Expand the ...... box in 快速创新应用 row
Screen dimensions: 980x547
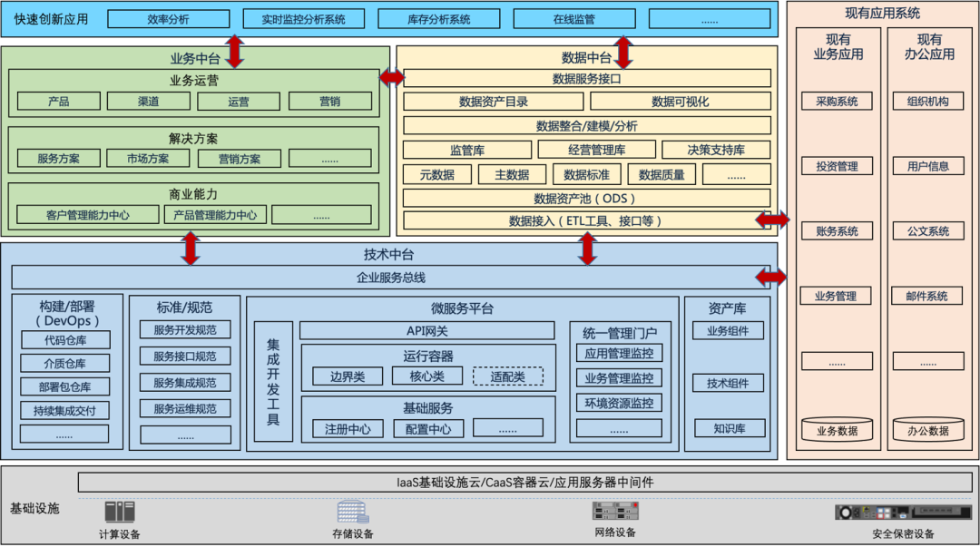[710, 17]
